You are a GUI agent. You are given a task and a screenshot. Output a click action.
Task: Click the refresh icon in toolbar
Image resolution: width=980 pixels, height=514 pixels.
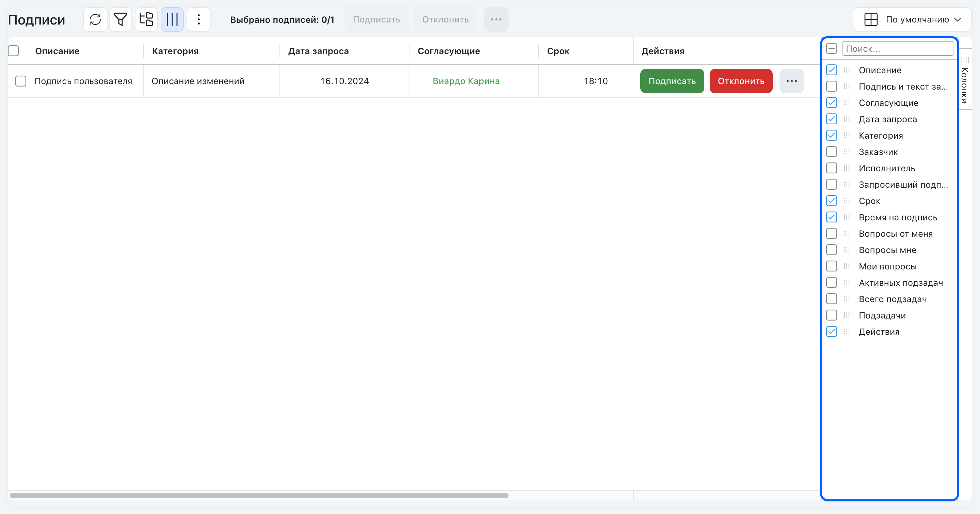(x=95, y=19)
